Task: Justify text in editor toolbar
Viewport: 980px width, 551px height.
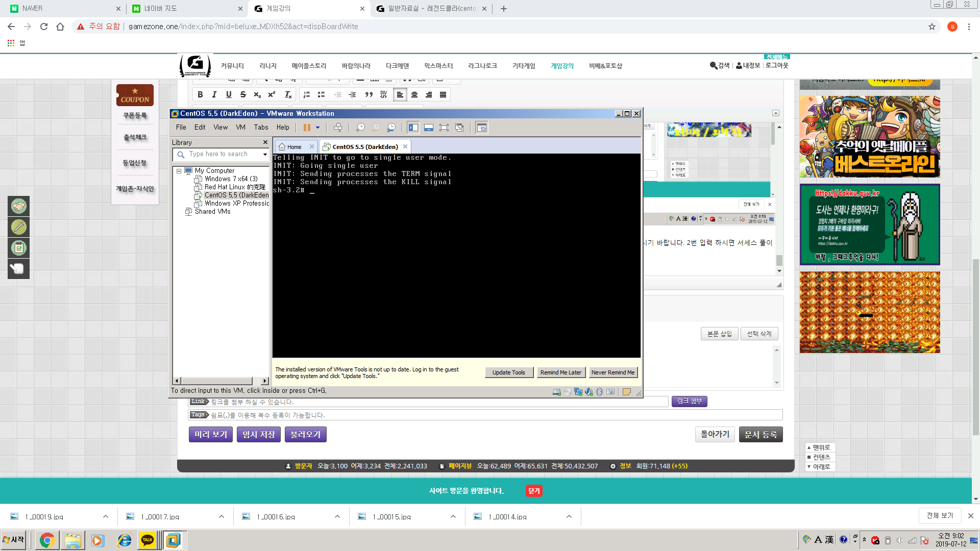Action: pyautogui.click(x=443, y=94)
